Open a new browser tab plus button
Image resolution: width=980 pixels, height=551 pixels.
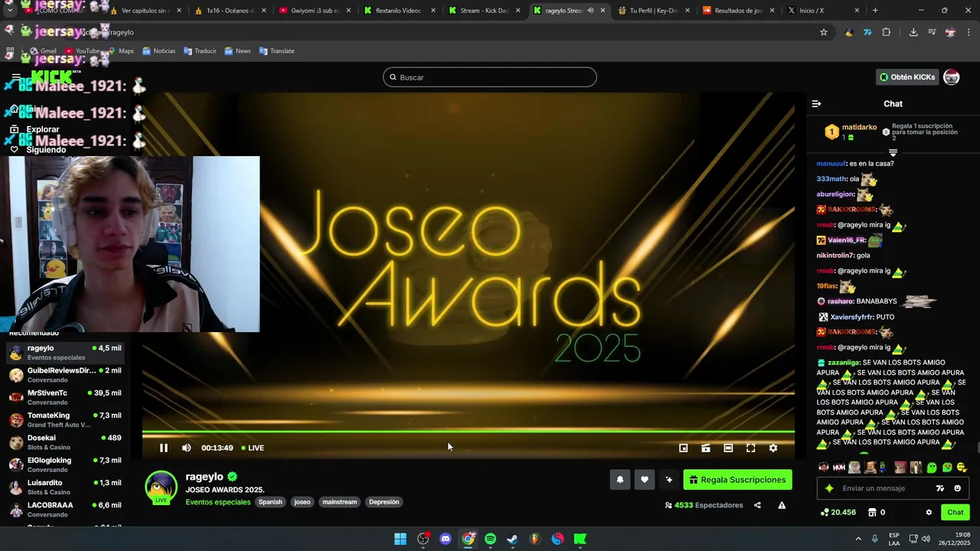pos(875,11)
